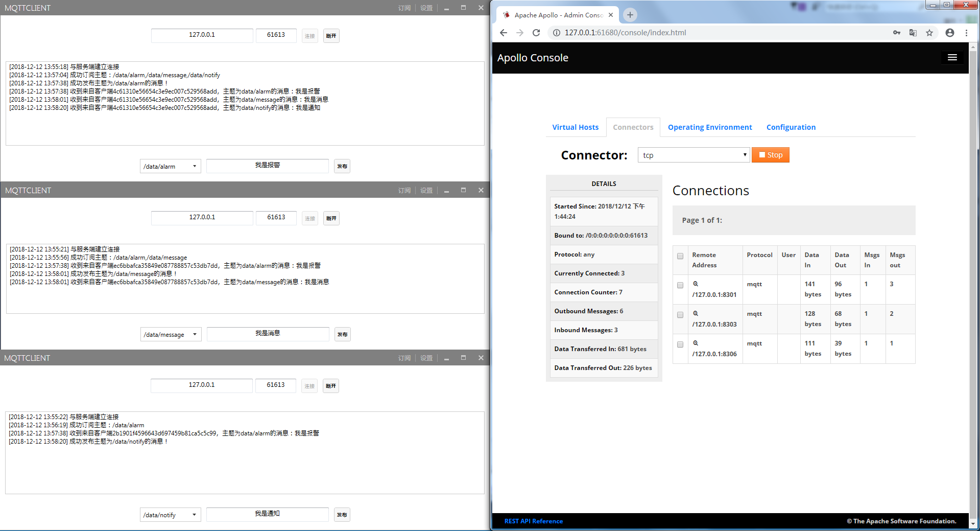Reload the Apollo Console page
The image size is (980, 531).
coord(536,32)
